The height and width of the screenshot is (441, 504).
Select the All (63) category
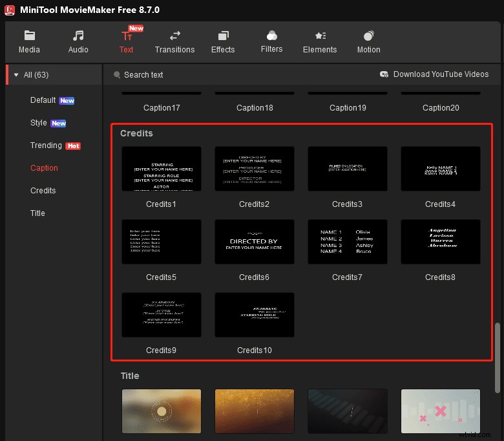coord(54,75)
